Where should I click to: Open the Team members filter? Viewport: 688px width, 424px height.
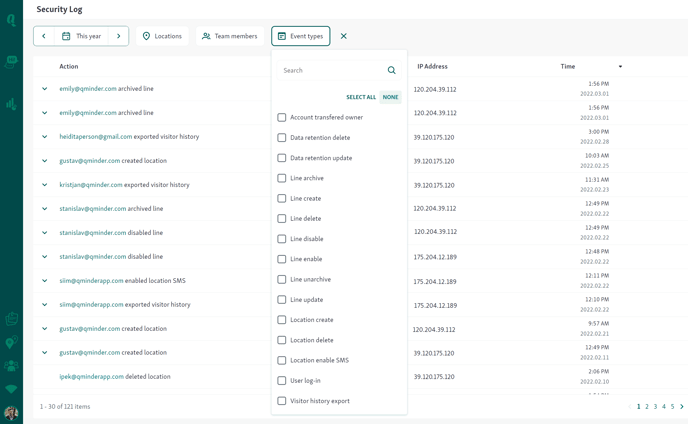(x=230, y=36)
